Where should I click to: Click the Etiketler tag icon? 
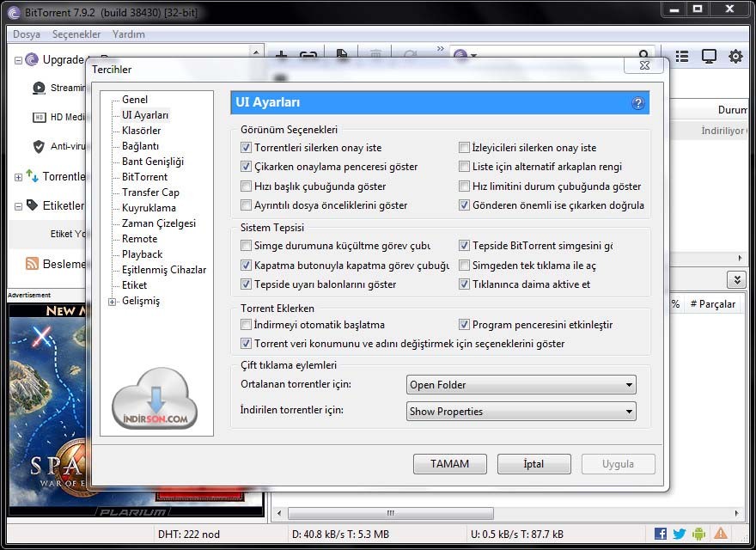click(x=32, y=205)
